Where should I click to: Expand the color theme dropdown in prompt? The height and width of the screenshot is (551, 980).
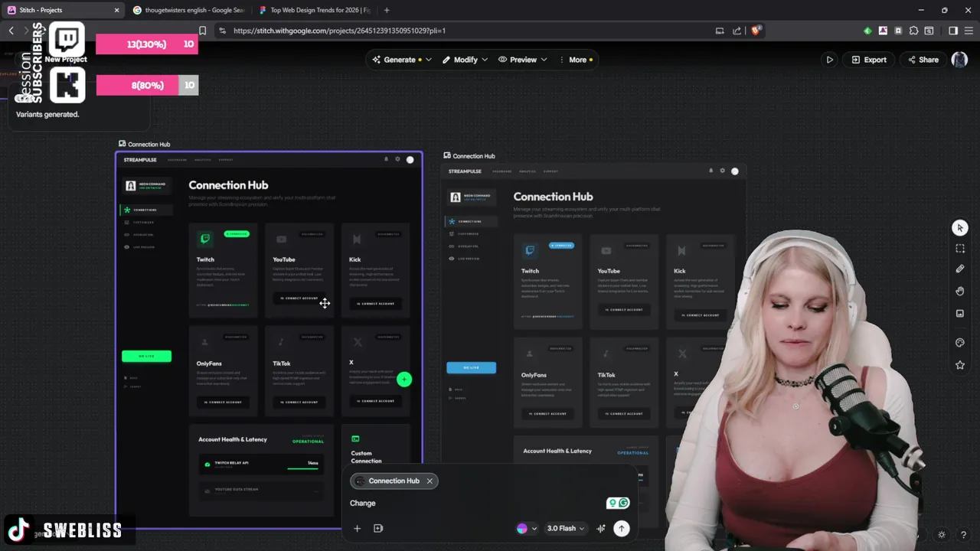tap(534, 528)
